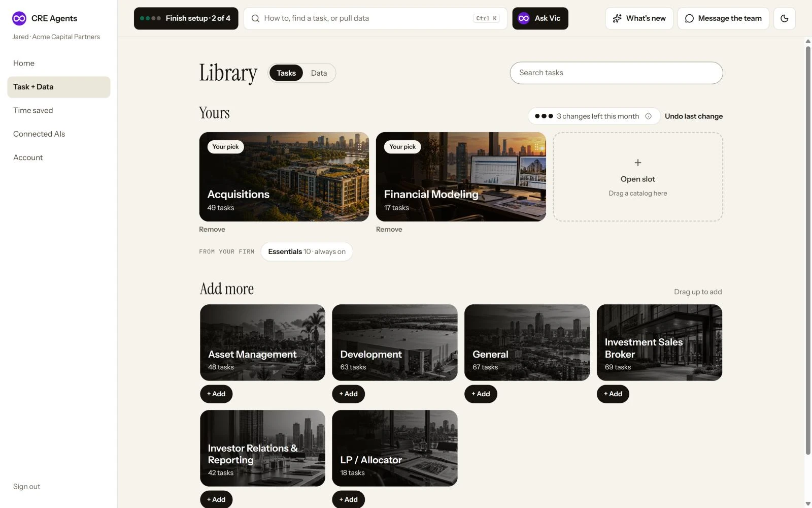Add the Investor Relations & Reporting catalog
The height and width of the screenshot is (508, 812).
(216, 499)
